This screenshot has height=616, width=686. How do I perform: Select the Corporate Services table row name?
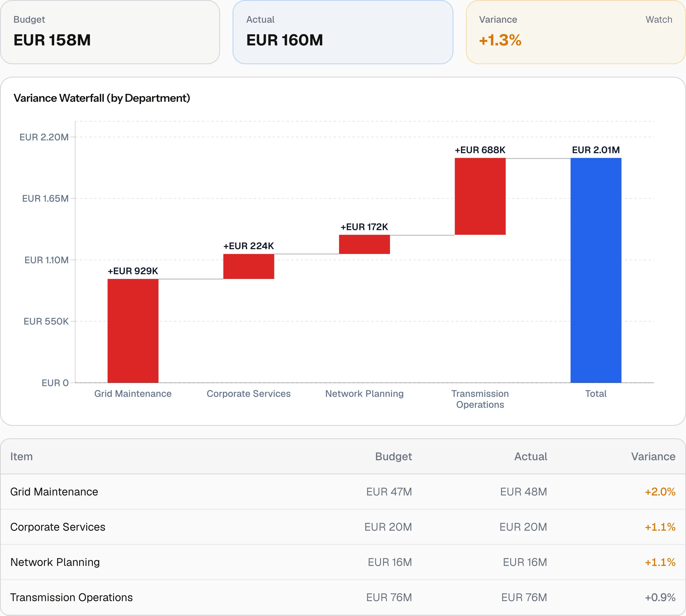[58, 527]
